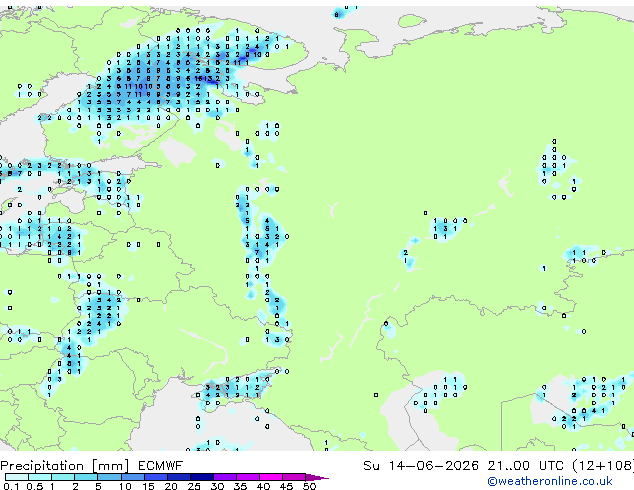Select the 15–20 mm legend swatch
The height and width of the screenshot is (490, 634).
coord(156,477)
